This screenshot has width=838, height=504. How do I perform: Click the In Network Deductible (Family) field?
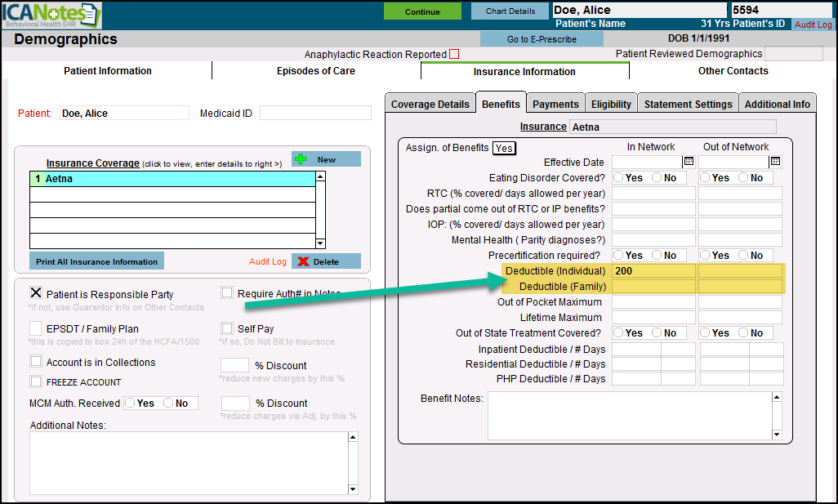pyautogui.click(x=653, y=286)
